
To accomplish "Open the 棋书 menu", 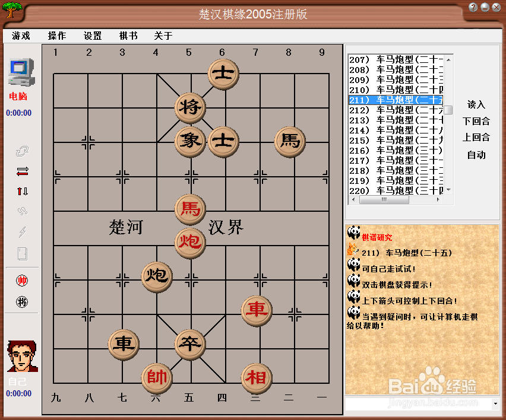I will pyautogui.click(x=128, y=36).
